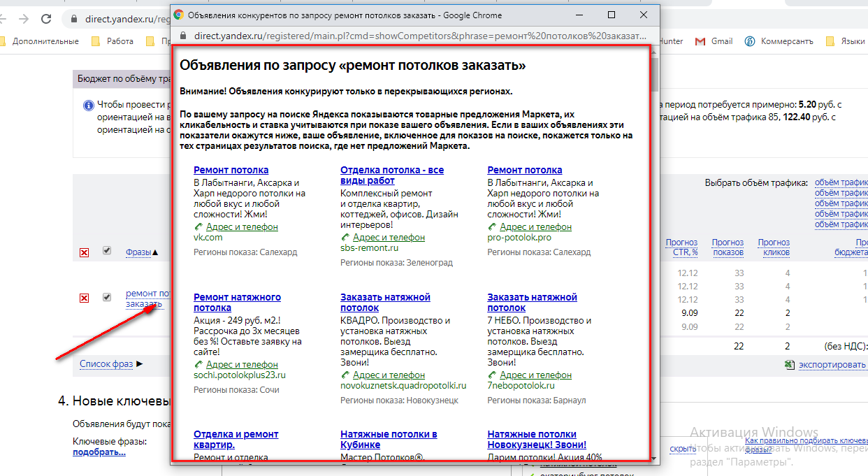Open the Gmail bookmark
The image size is (868, 476).
click(714, 41)
